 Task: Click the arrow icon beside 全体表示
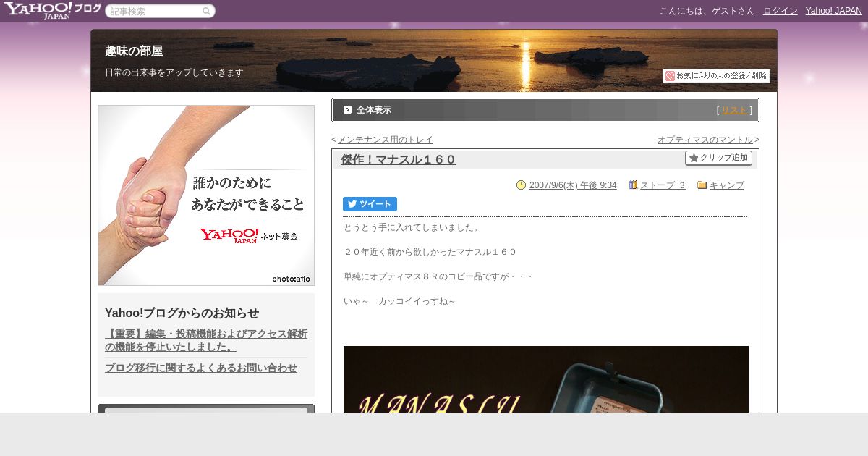[x=348, y=110]
